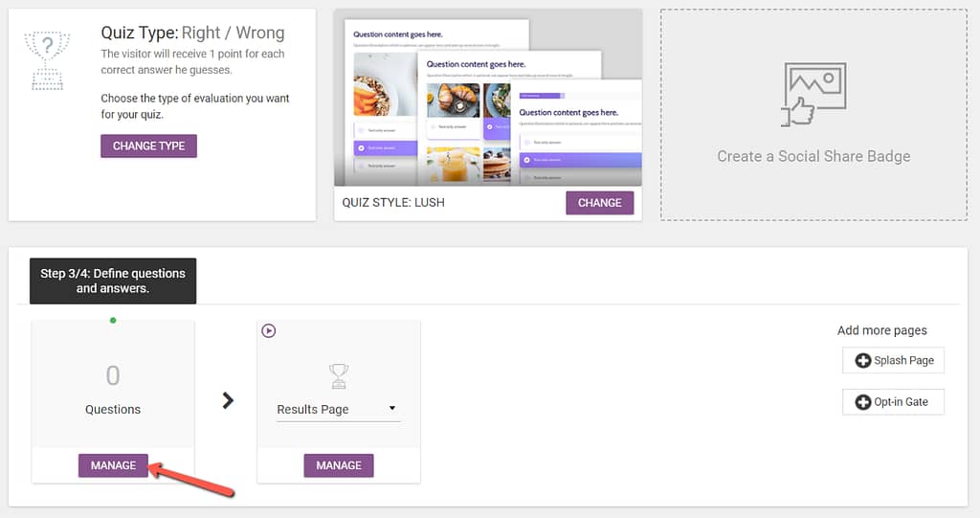Click the play circle icon on results card
The height and width of the screenshot is (518, 980).
pos(269,330)
